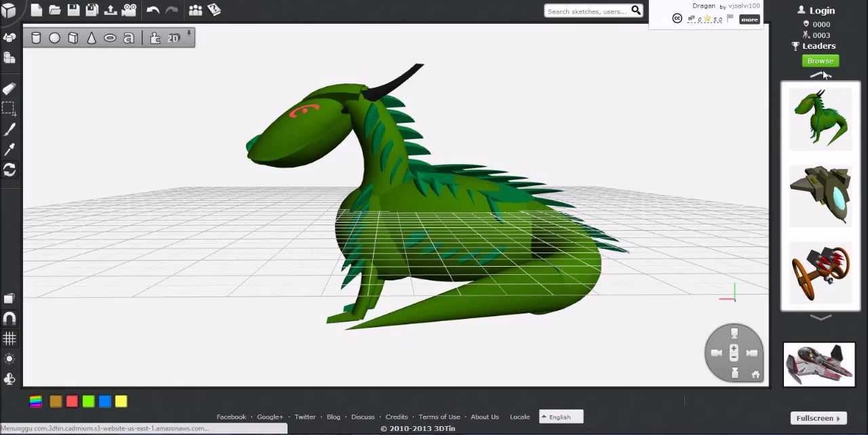
Task: Toggle the lighting effect tool
Action: tap(9, 358)
